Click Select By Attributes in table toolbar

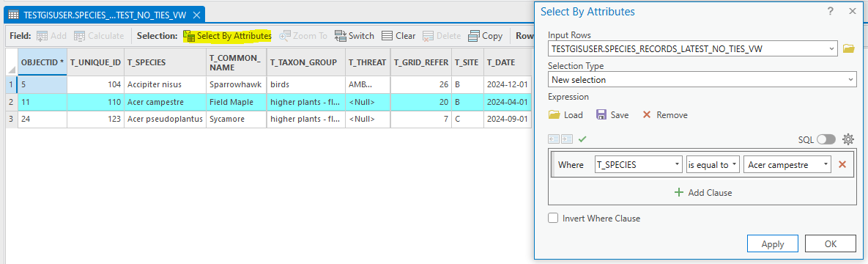point(228,35)
